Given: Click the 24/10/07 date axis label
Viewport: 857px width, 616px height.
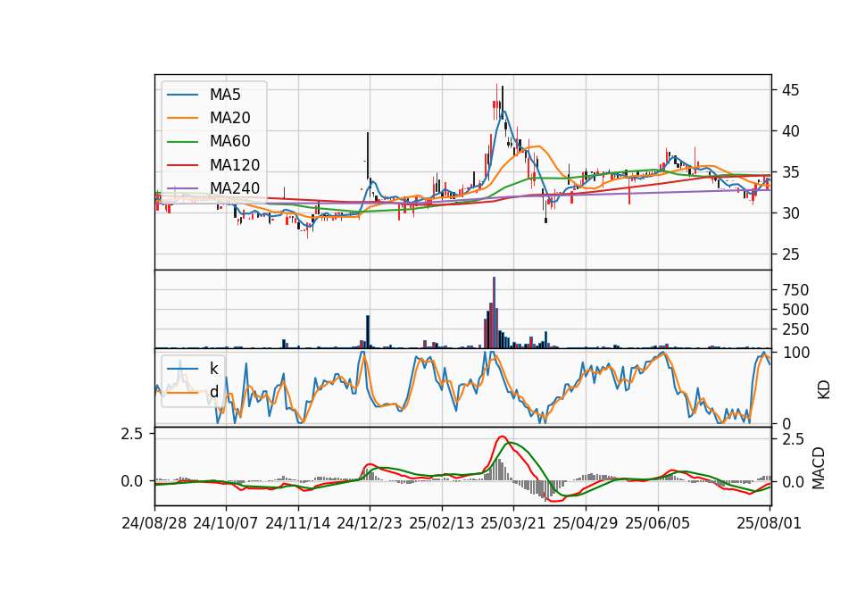Looking at the screenshot, I should point(225,523).
